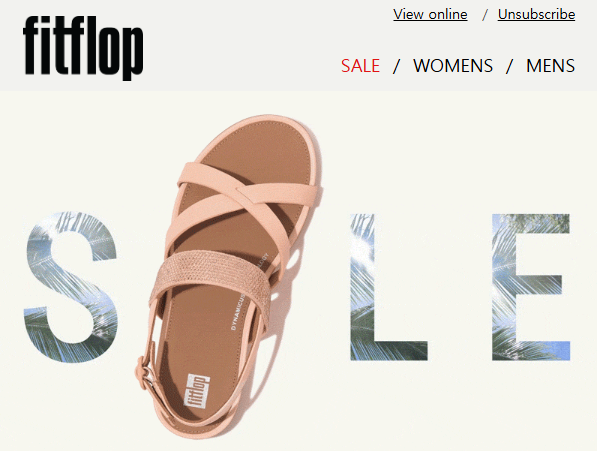Click the palm-filled letter S
Screen dimensions: 597x451
(71, 287)
